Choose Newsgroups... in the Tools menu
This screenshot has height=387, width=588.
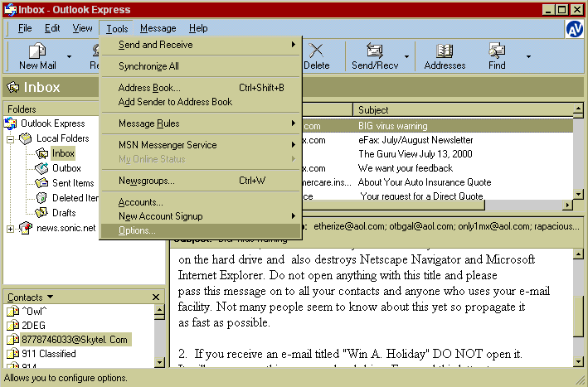pos(202,181)
